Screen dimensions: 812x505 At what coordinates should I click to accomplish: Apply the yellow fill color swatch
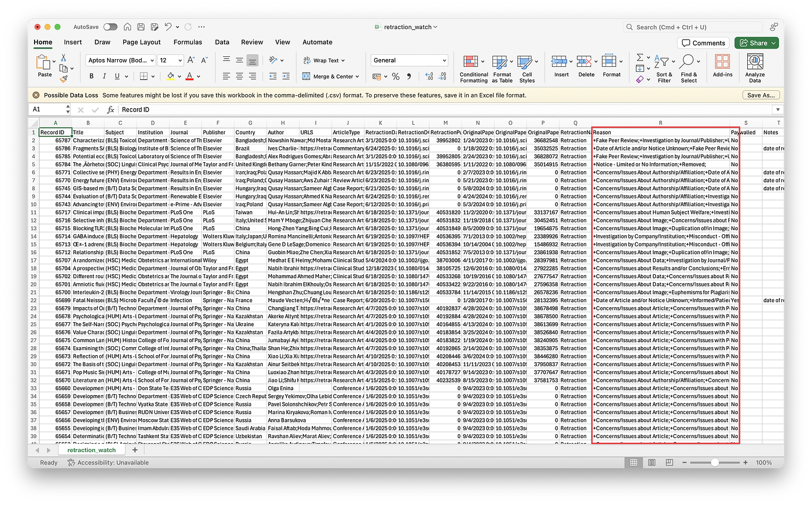tap(171, 76)
